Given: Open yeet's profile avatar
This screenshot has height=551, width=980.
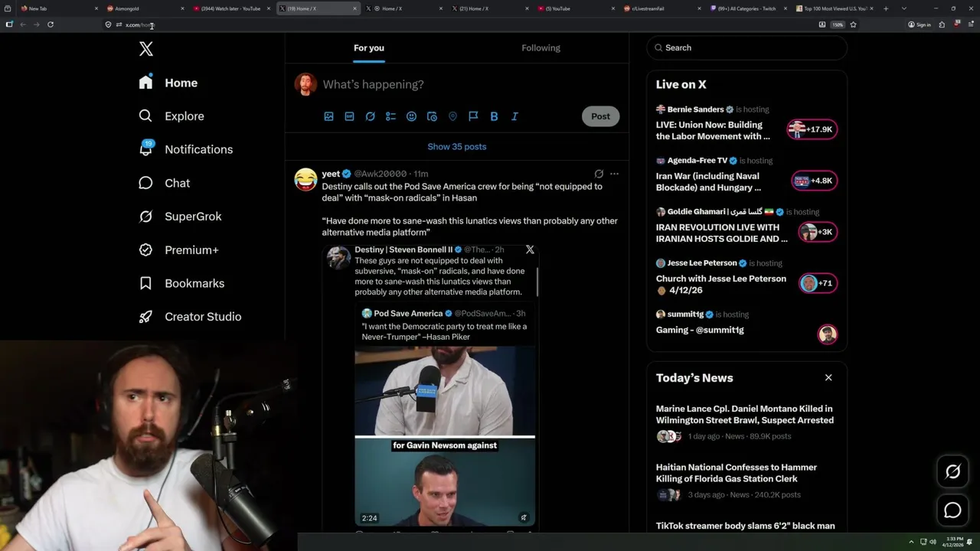Looking at the screenshot, I should tap(305, 179).
